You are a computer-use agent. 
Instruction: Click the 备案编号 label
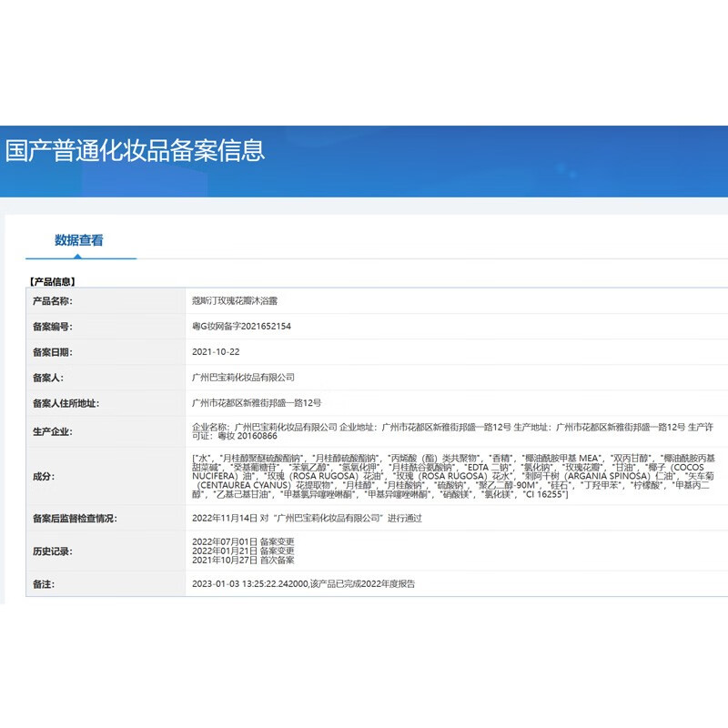click(x=53, y=327)
